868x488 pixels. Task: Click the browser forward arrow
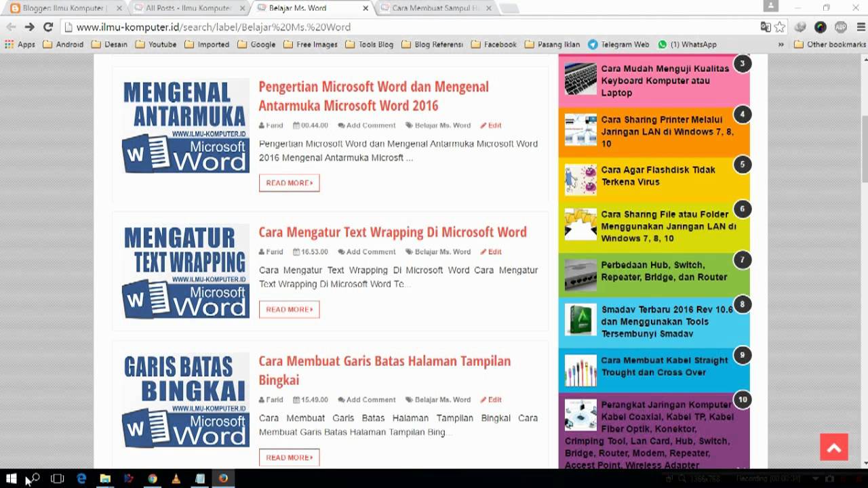(x=29, y=27)
